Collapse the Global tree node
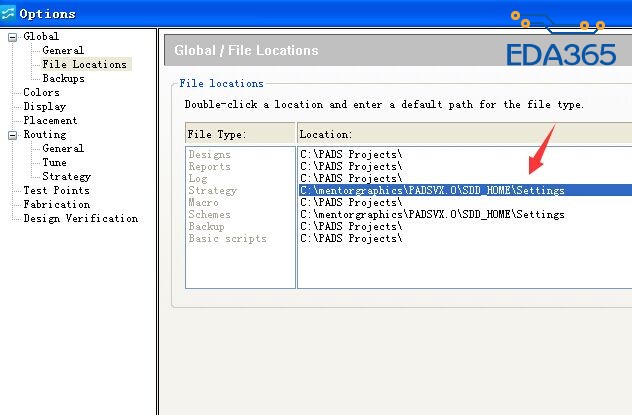Viewport: 632px width, 415px height. click(12, 37)
